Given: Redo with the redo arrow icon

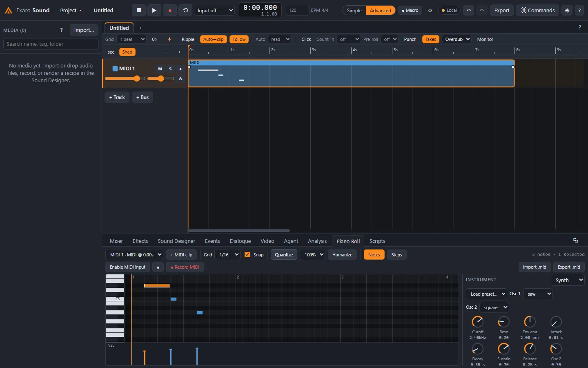Looking at the screenshot, I should (482, 10).
